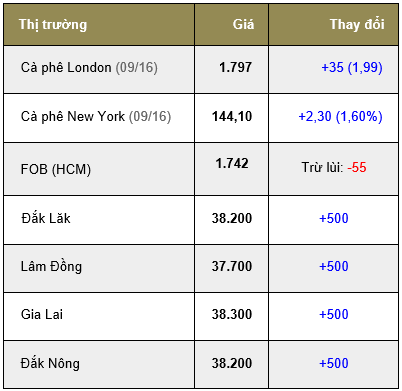Viewport: 402px width, 391px height.
Task: Select the Đắk Nông market cell
Action: [99, 364]
